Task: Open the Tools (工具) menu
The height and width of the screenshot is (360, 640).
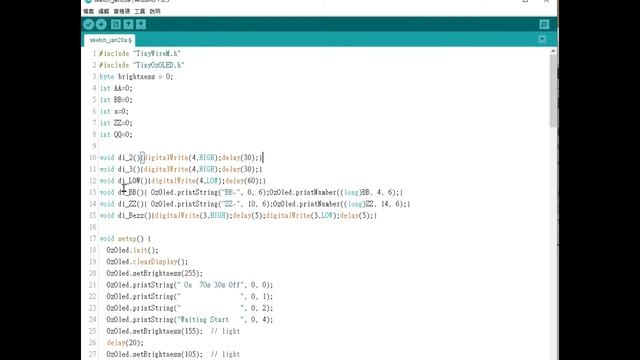Action: (140, 11)
